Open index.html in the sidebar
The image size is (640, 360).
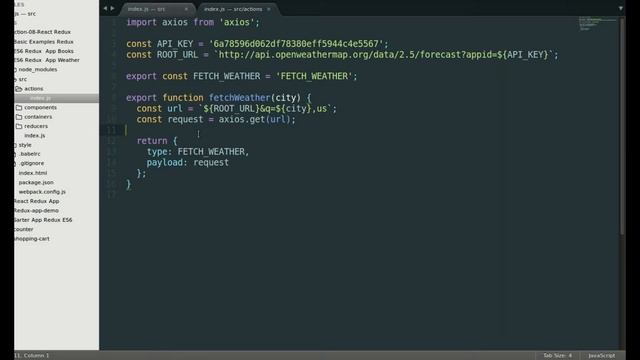coord(33,173)
